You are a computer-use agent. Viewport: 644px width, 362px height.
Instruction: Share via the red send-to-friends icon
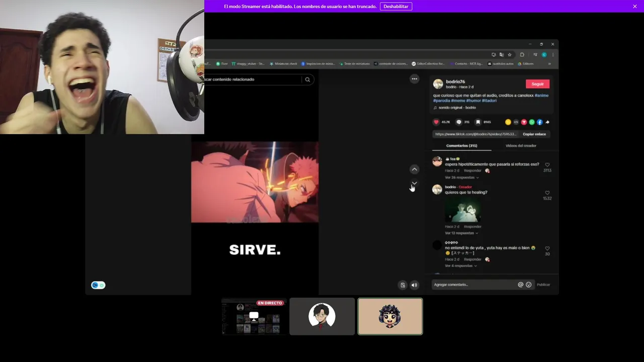click(524, 122)
